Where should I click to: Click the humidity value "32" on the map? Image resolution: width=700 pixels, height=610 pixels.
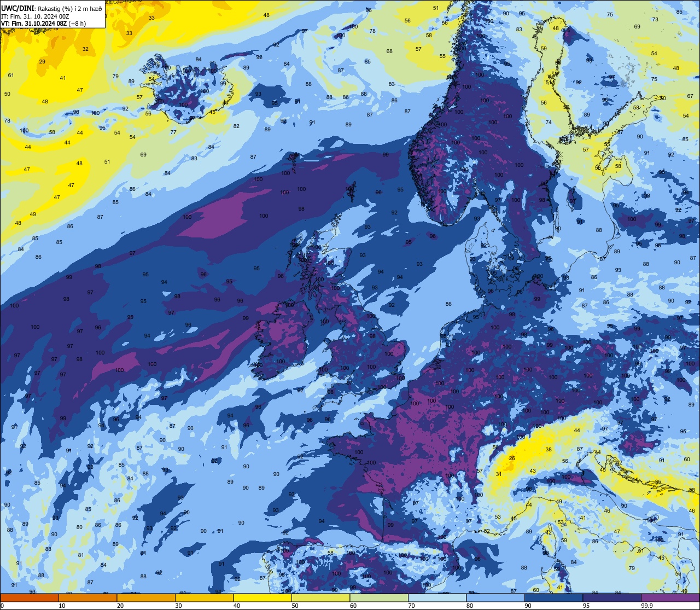tap(85, 49)
